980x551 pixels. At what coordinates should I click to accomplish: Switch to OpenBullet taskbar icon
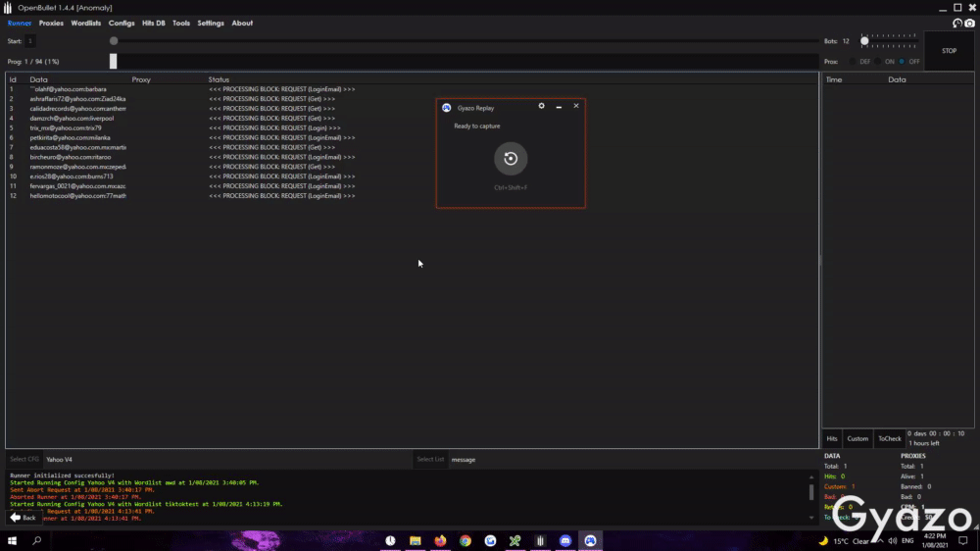click(x=540, y=540)
